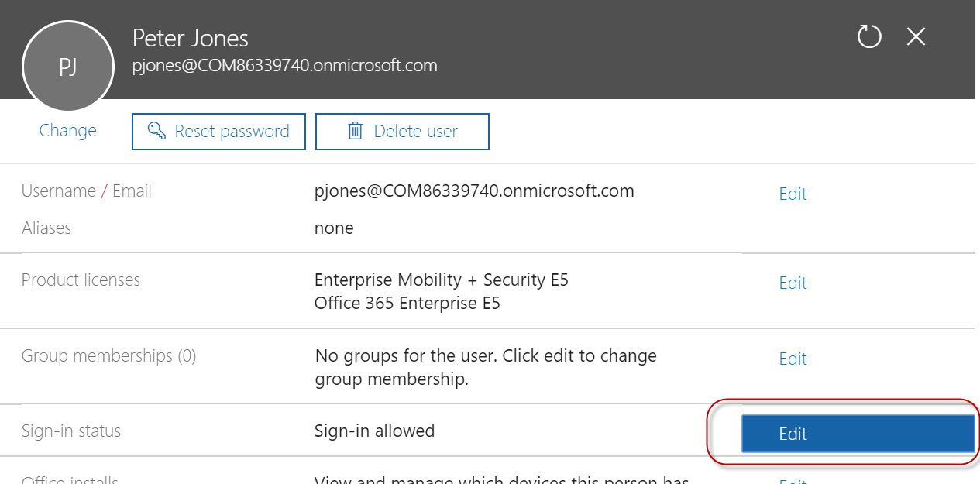Edit the Product licenses
The image size is (980, 484).
pos(792,283)
